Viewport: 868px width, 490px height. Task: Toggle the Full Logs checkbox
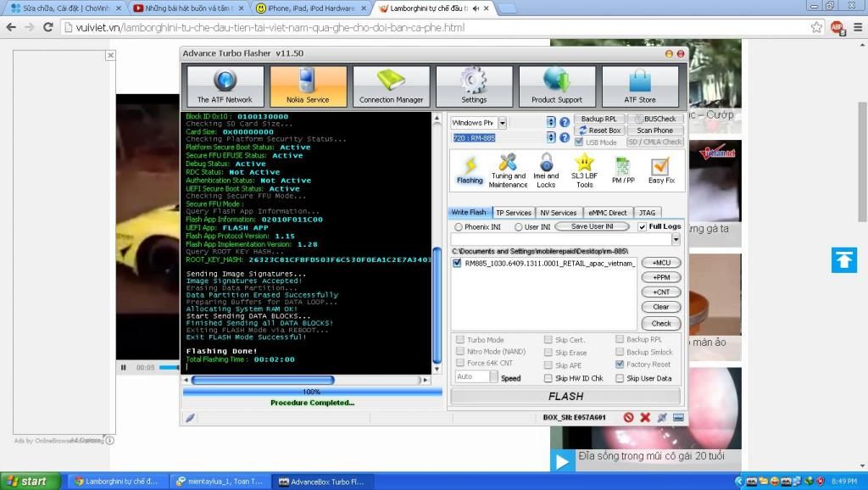643,226
